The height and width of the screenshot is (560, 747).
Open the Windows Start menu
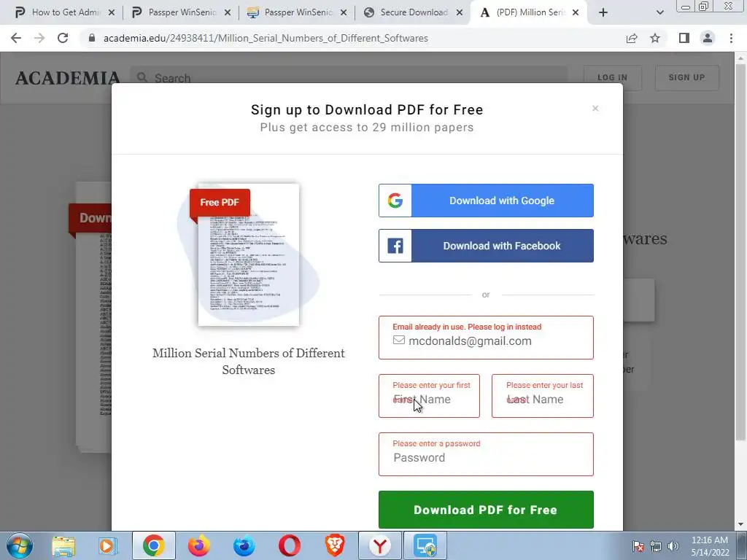pos(20,545)
